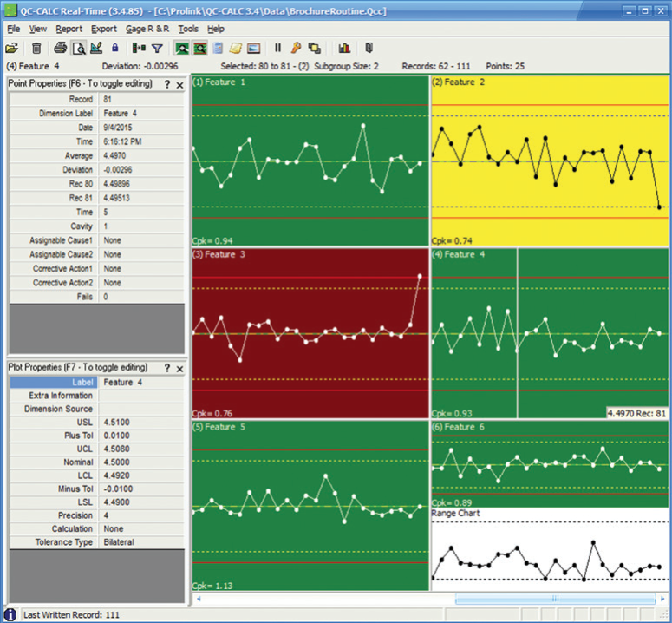672x623 pixels.
Task: Click the triangle ruler and pencil icon
Action: [x=96, y=48]
